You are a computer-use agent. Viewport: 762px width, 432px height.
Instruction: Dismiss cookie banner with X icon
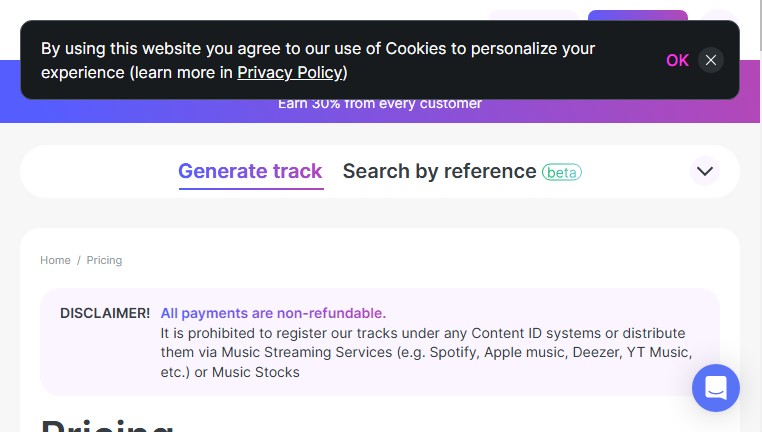tap(710, 60)
